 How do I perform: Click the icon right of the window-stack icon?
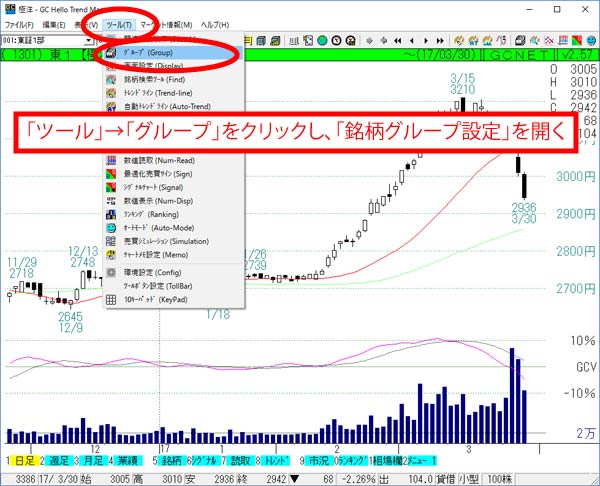pyautogui.click(x=535, y=40)
